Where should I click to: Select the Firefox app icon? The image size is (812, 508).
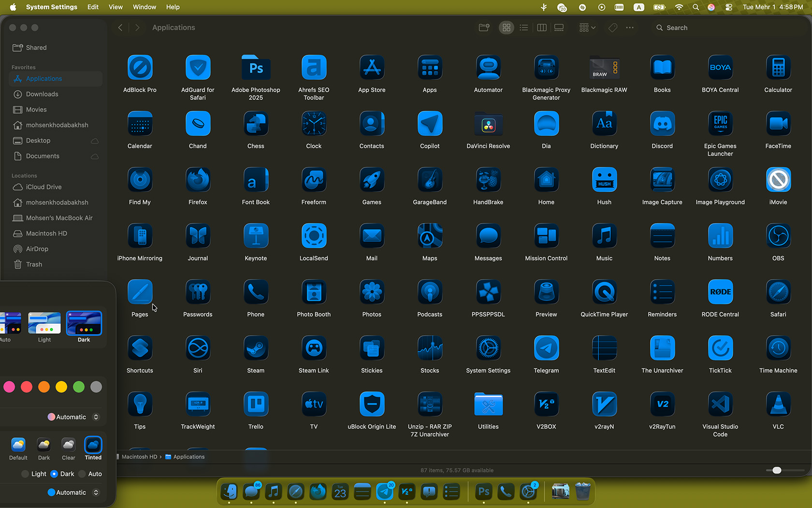[x=198, y=180]
